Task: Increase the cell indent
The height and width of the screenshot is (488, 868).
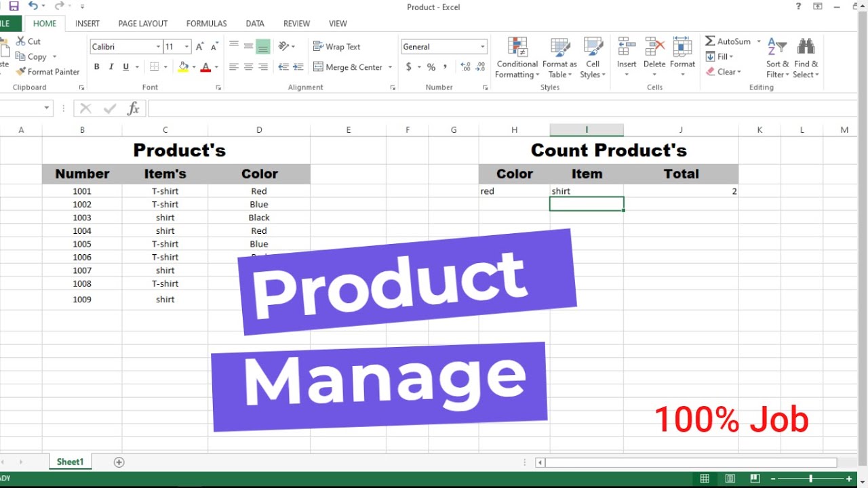Action: (x=298, y=67)
